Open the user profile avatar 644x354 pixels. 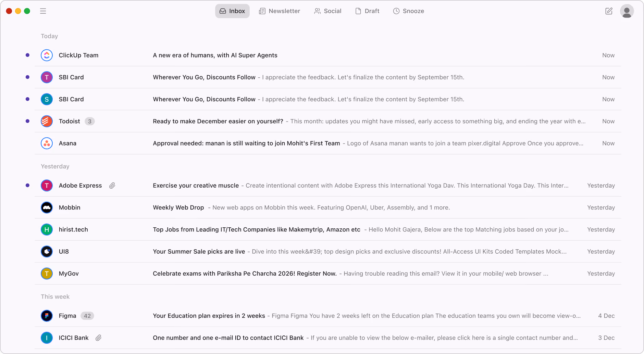tap(627, 11)
